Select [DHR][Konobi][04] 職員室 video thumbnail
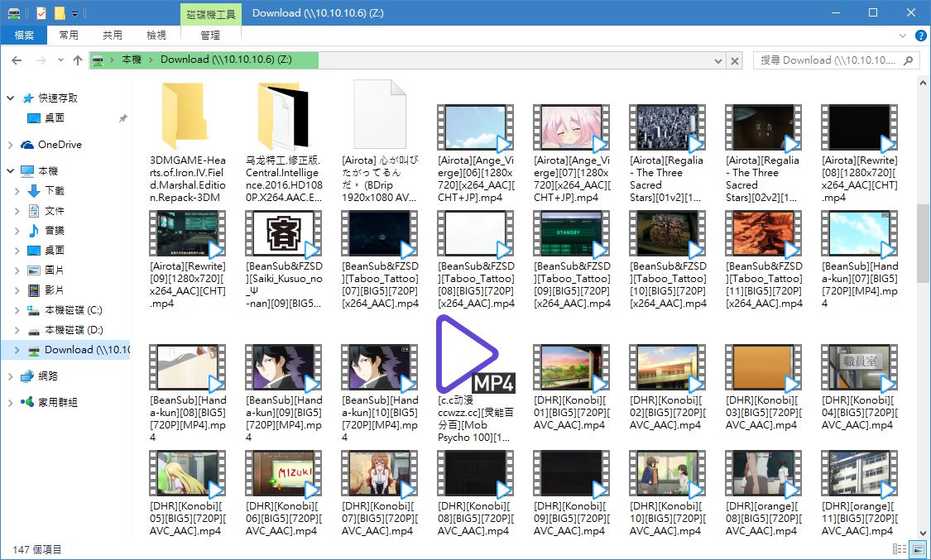This screenshot has width=931, height=560. [859, 368]
